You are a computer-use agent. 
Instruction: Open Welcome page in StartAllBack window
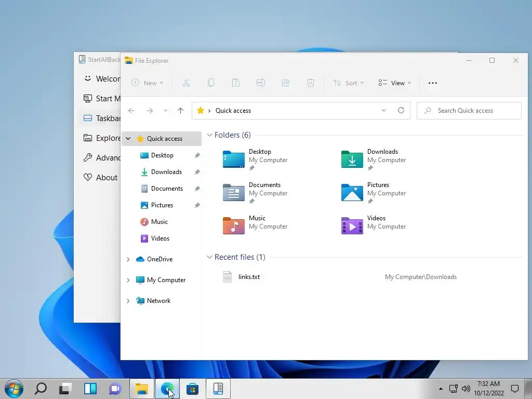click(101, 79)
